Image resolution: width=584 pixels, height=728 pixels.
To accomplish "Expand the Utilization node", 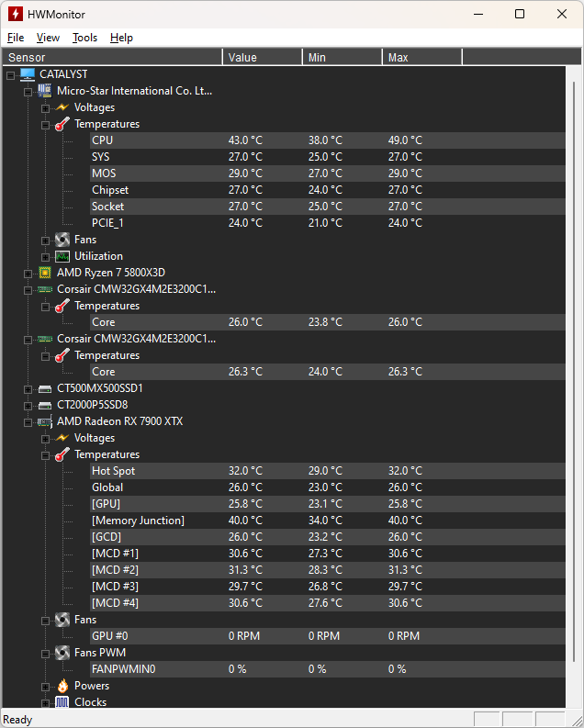I will 46,257.
